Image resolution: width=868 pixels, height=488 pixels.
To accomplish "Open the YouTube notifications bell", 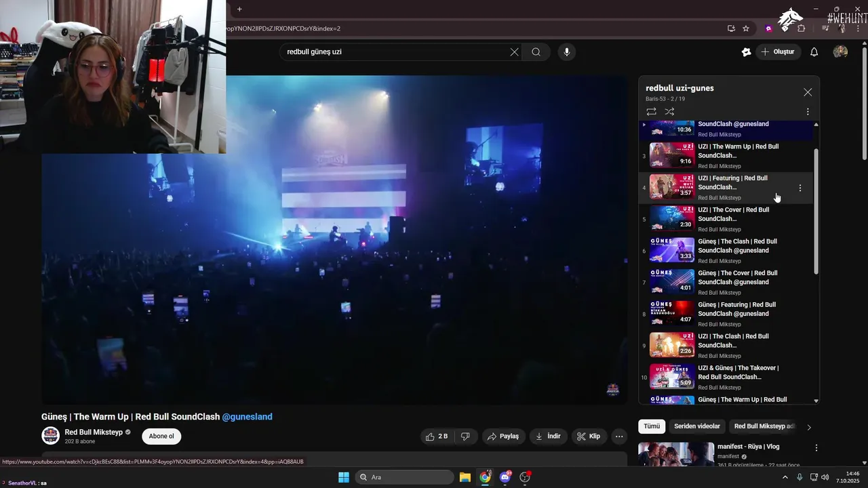I will pyautogui.click(x=814, y=52).
